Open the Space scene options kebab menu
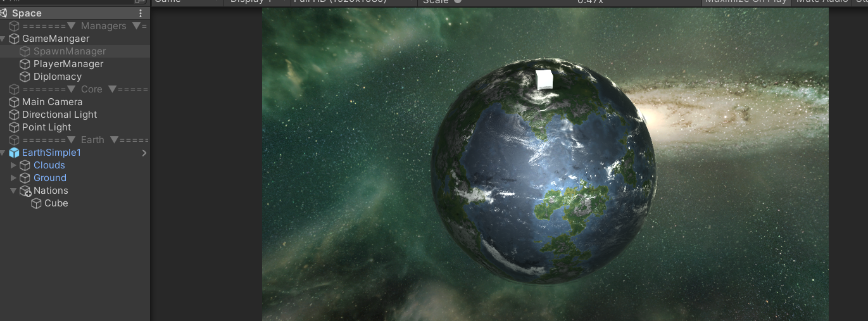The height and width of the screenshot is (321, 868). pos(141,13)
